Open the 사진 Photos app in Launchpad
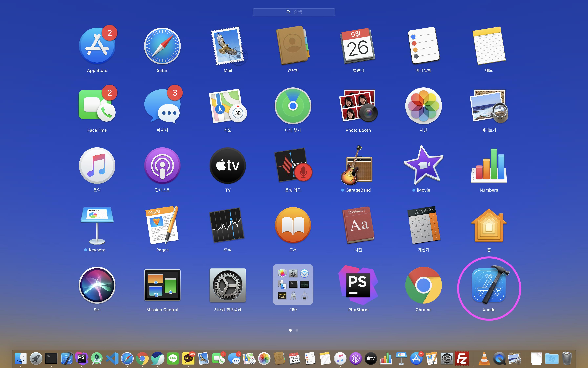The width and height of the screenshot is (588, 368). click(423, 106)
